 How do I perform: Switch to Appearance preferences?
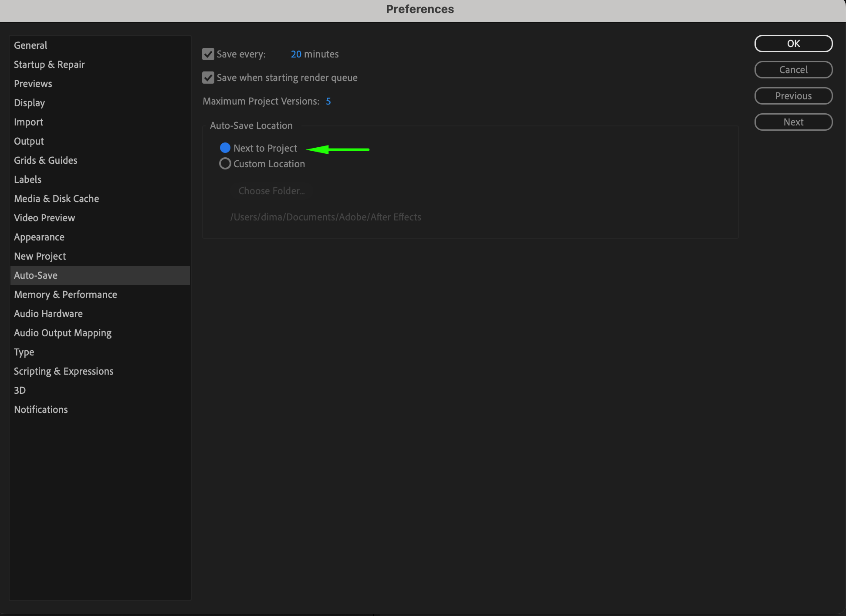click(x=39, y=237)
